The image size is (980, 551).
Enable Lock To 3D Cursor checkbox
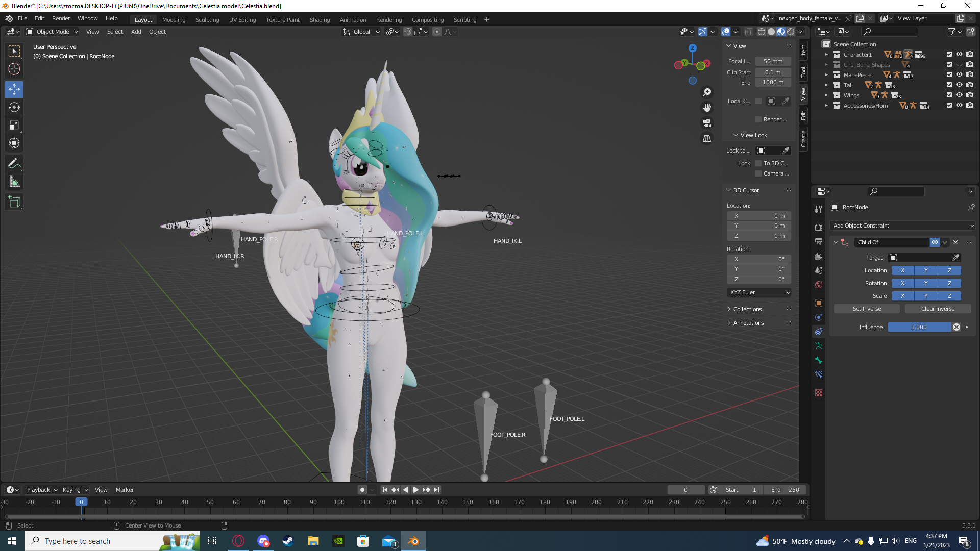tap(758, 163)
